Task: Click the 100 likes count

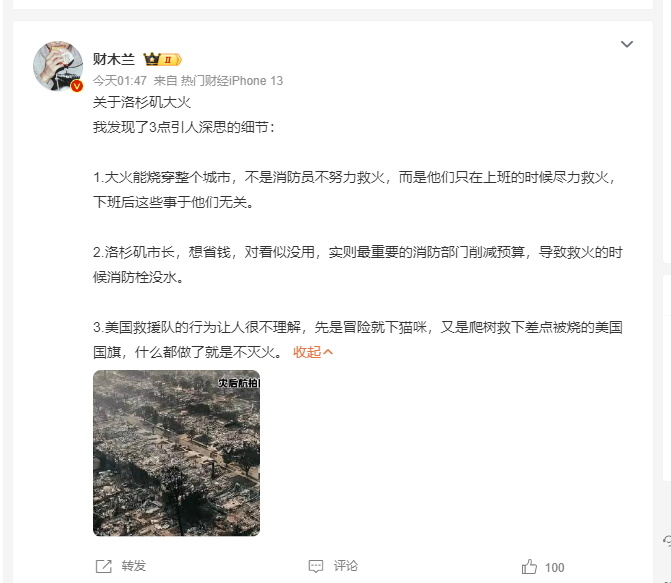Action: tap(555, 568)
